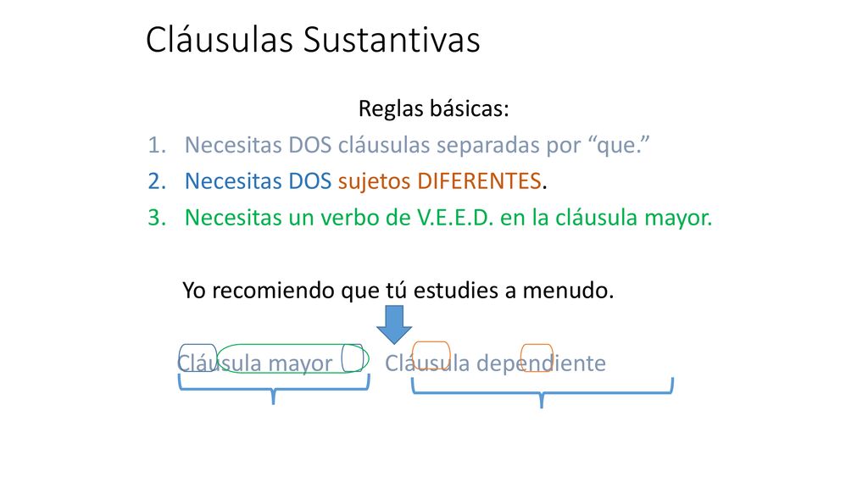Click the 'Cláusula dependiente' label

click(x=495, y=363)
